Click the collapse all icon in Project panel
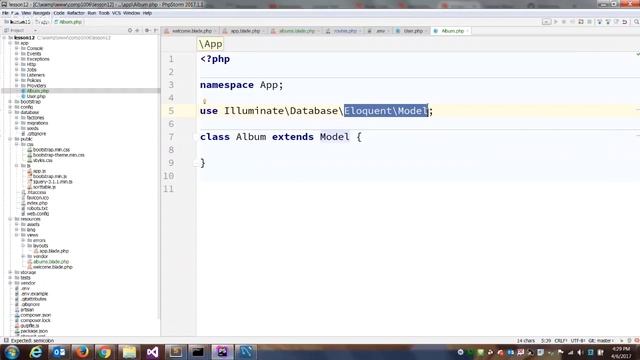 138,31
